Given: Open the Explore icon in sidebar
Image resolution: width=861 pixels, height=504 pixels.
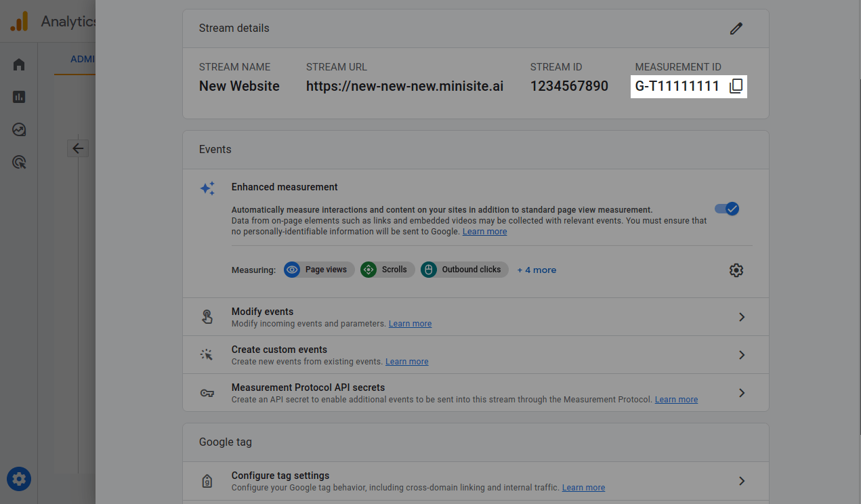Looking at the screenshot, I should point(19,129).
